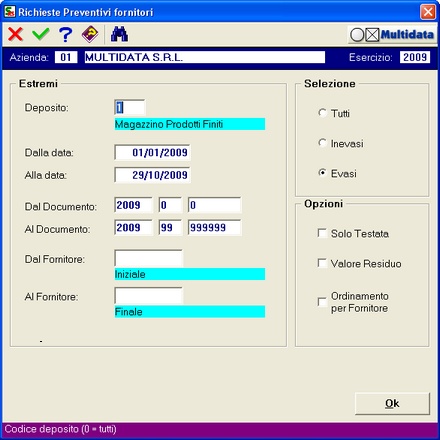Click the Dalla data field
Screen dimensions: 440x440
point(152,152)
